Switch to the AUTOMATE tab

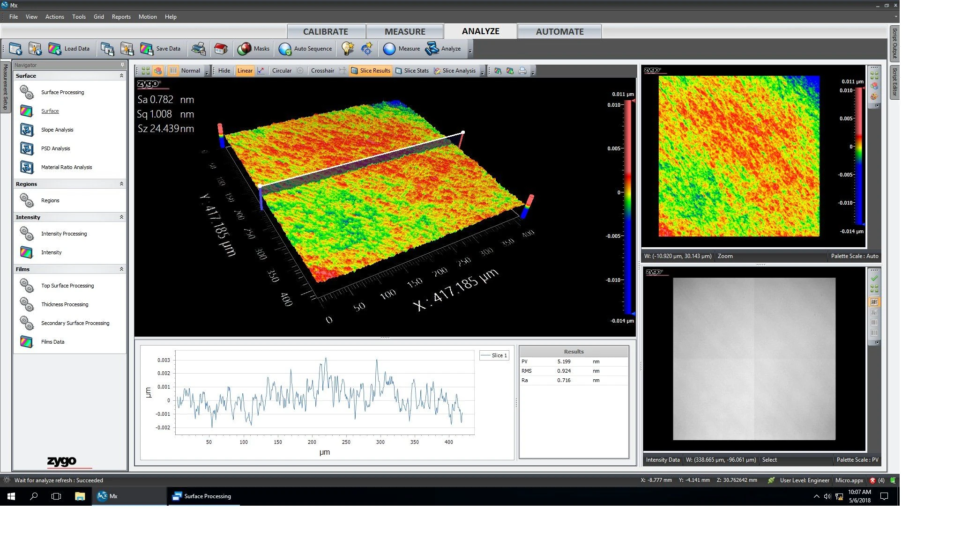point(559,31)
